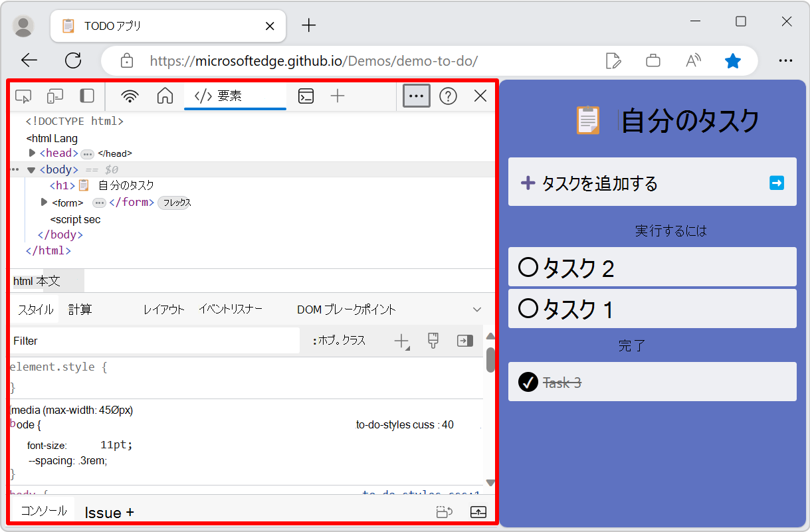Viewport: 810px width, 532px height.
Task: Mark タスク 2 as complete
Action: pyautogui.click(x=527, y=266)
